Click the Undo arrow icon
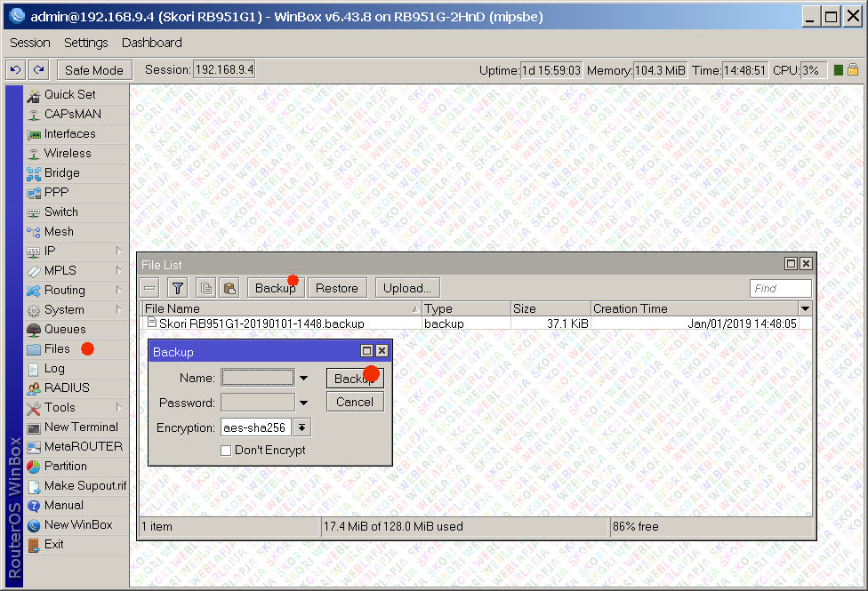Screen dimensions: 868x591 15,70
